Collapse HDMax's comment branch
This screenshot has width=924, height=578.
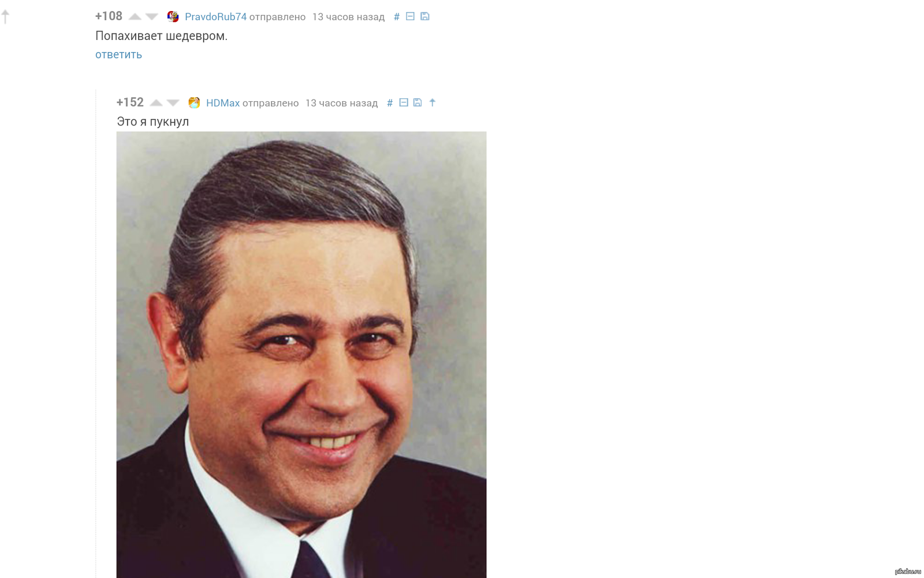tap(404, 102)
